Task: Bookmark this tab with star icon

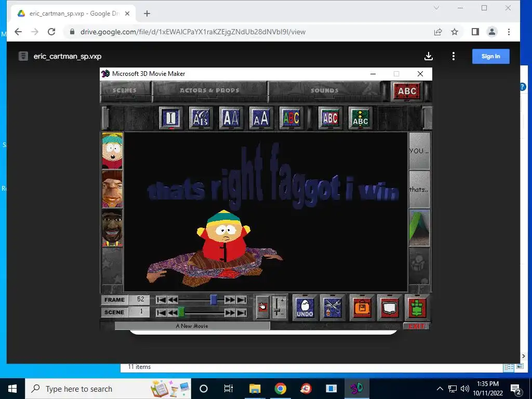Action: [x=454, y=32]
